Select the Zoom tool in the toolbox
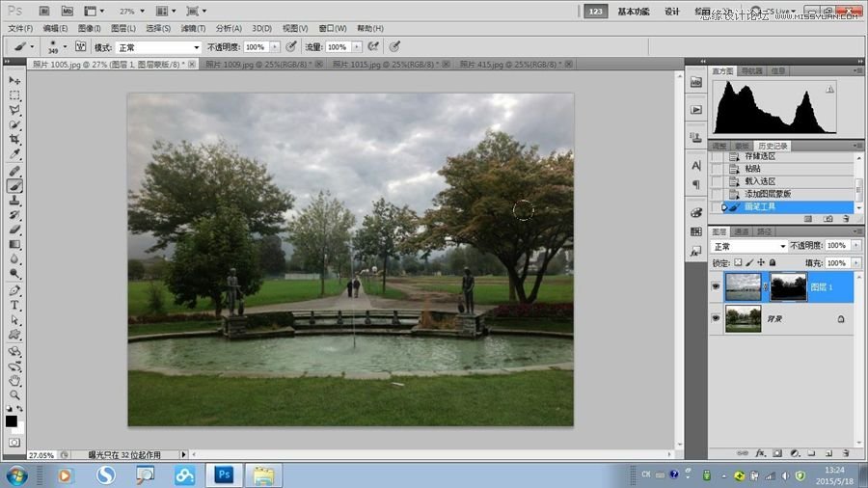The image size is (868, 488). (x=14, y=395)
